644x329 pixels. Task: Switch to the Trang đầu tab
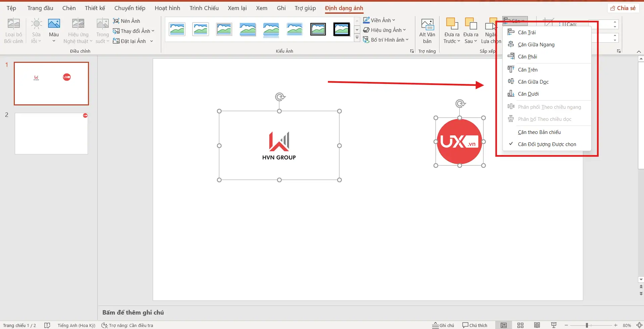(x=40, y=8)
